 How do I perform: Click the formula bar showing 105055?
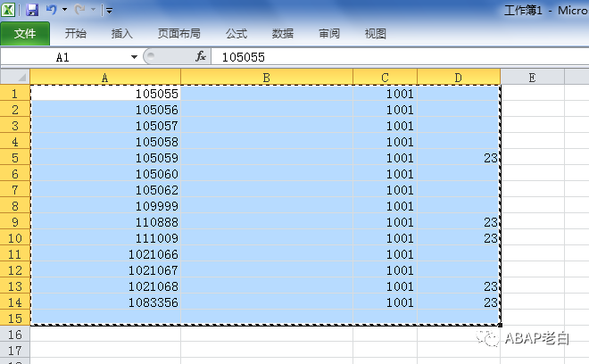pyautogui.click(x=400, y=57)
